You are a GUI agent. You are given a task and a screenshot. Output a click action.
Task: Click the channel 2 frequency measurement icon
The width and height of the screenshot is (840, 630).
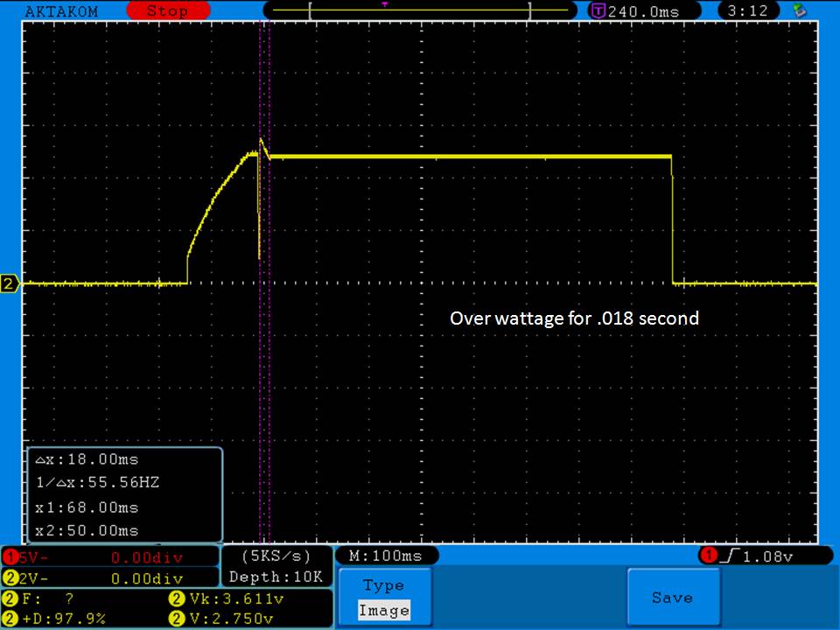(x=10, y=600)
